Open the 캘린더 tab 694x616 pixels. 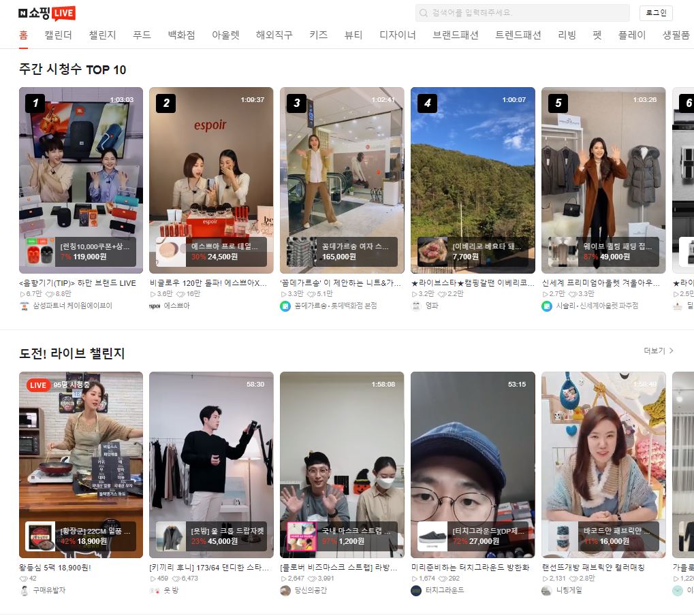[58, 35]
